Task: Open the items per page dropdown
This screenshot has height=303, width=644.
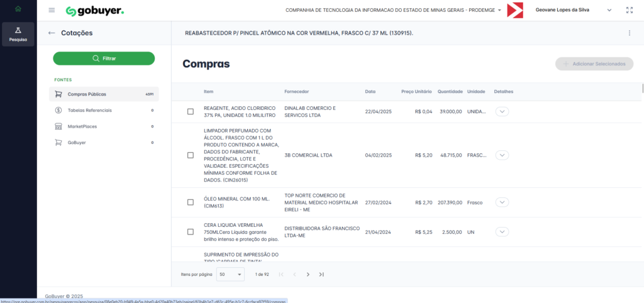Action: pos(231,274)
